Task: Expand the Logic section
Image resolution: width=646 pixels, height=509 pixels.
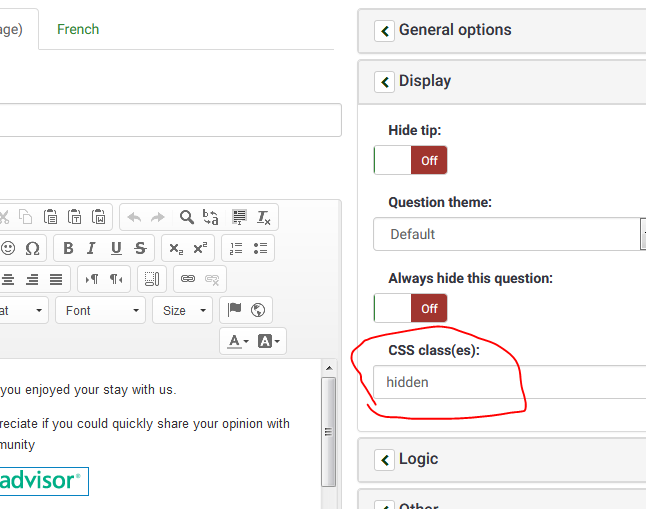Action: 384,459
